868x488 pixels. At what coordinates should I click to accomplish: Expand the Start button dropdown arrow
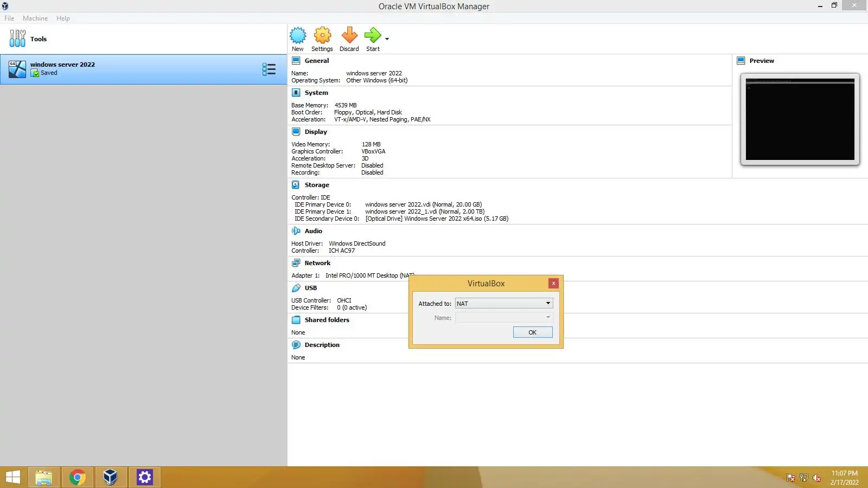coord(387,39)
